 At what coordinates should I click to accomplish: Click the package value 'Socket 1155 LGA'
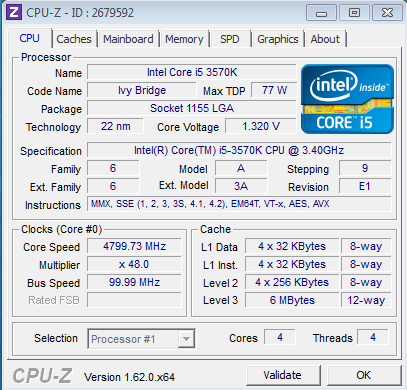tap(192, 108)
